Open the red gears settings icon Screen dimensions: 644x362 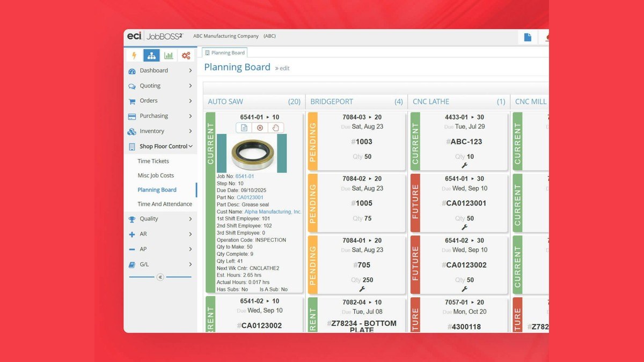click(x=186, y=55)
